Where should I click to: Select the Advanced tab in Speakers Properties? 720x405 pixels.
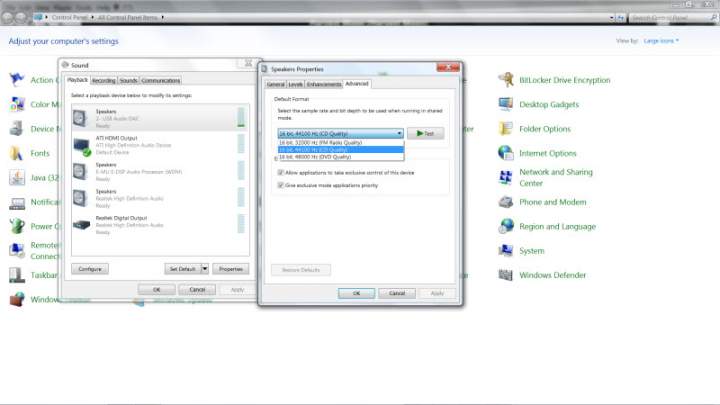[x=357, y=84]
